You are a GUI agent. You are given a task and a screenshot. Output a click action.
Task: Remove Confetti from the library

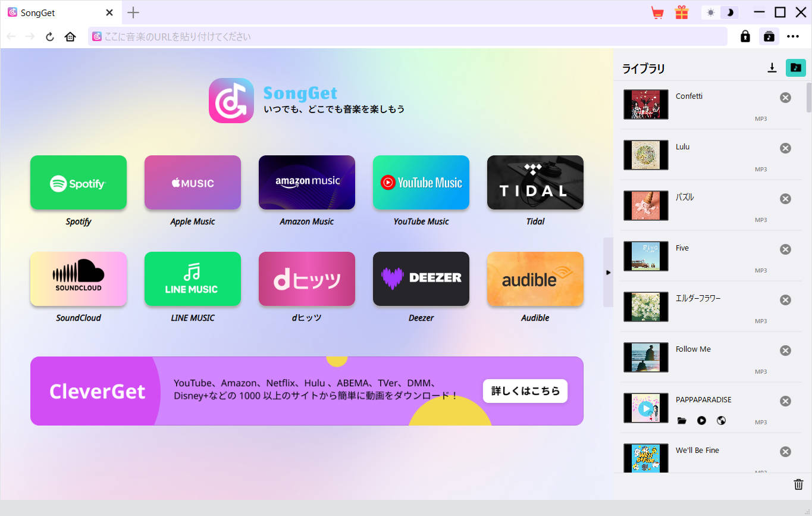click(785, 98)
